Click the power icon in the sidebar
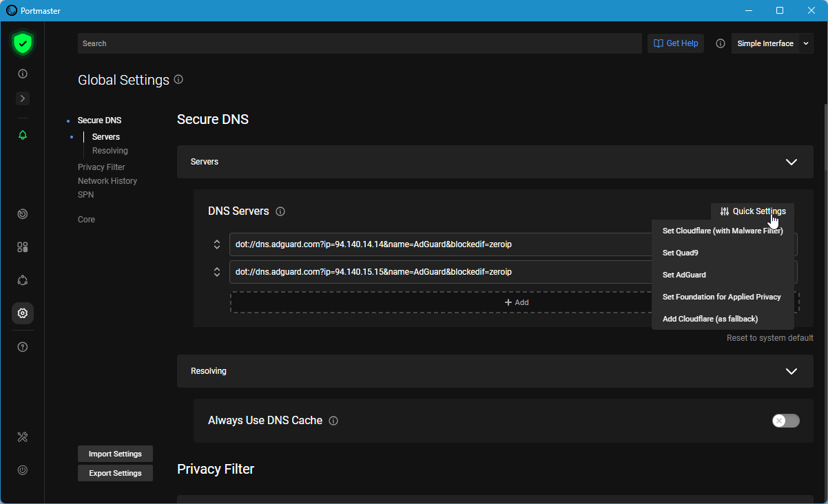 pos(23,470)
